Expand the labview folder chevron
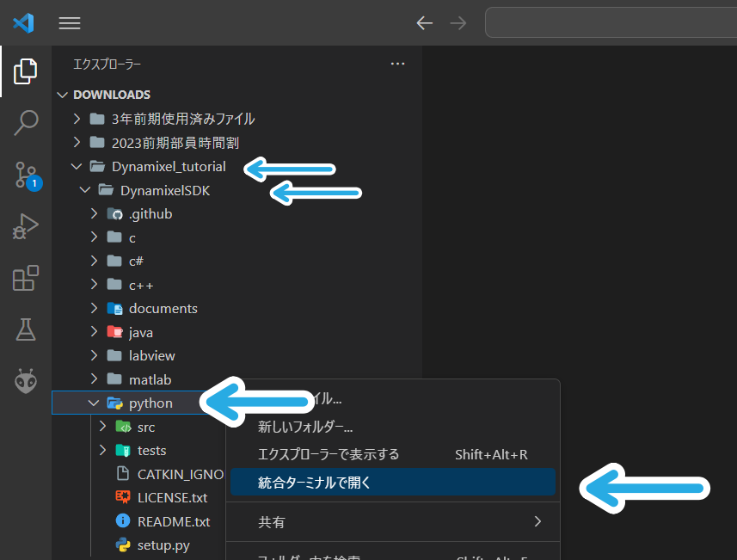This screenshot has width=737, height=560. pyautogui.click(x=94, y=355)
